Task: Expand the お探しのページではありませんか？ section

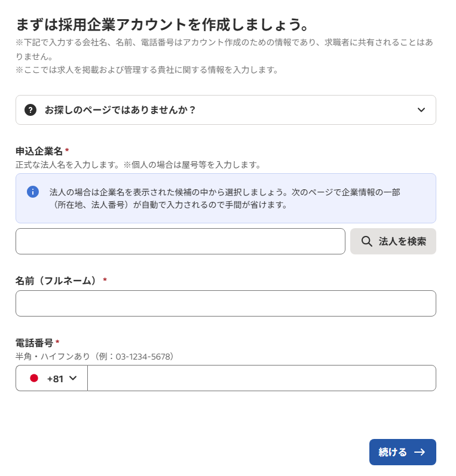Action: click(x=226, y=110)
